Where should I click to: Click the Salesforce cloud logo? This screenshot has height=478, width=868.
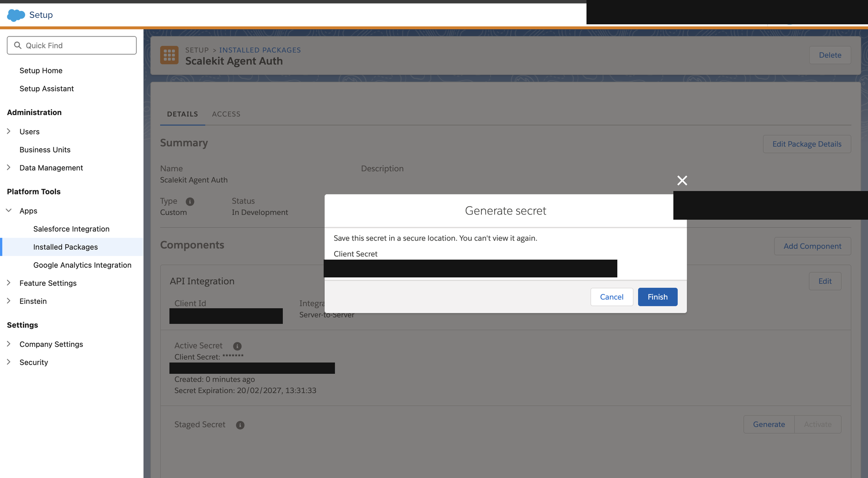(x=16, y=15)
